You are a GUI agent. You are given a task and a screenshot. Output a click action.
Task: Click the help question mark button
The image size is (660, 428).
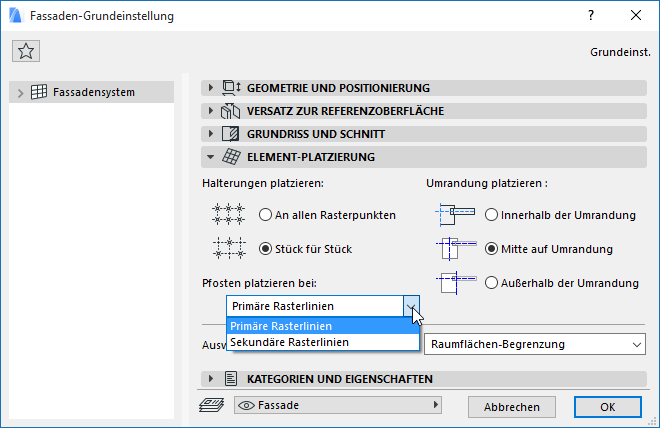point(590,16)
